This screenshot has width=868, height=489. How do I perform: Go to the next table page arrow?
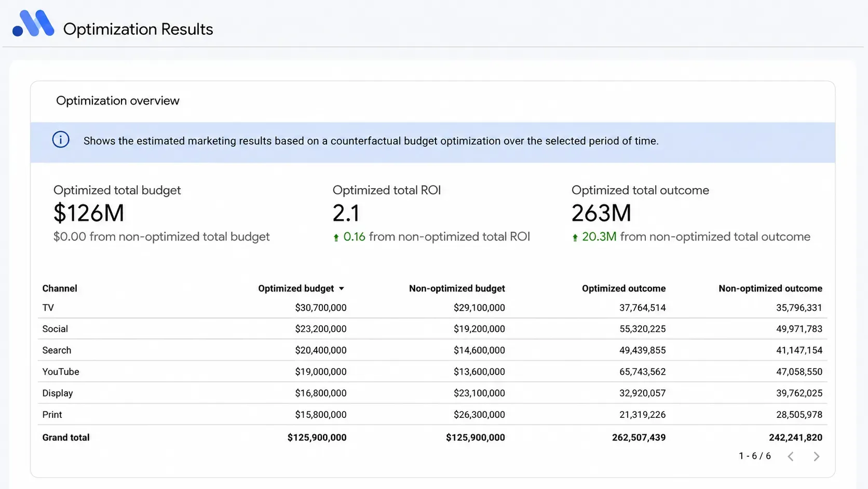816,456
